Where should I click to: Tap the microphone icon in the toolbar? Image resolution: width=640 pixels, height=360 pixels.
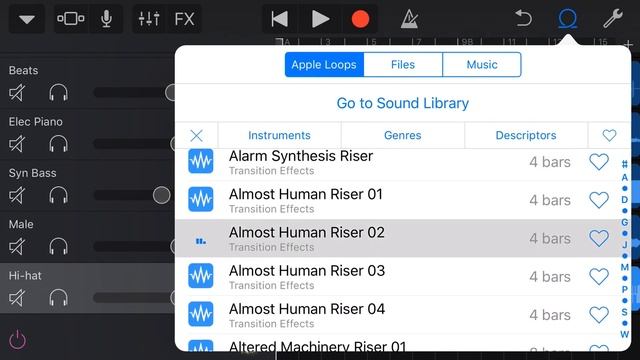coord(106,19)
